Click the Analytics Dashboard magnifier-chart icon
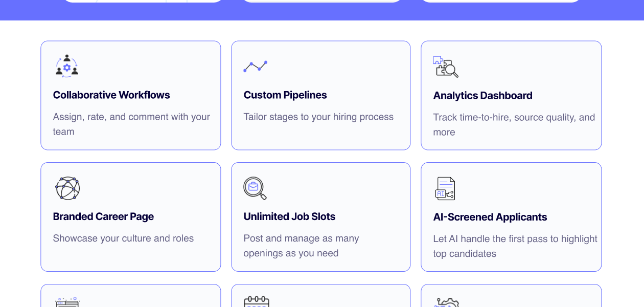 pyautogui.click(x=446, y=67)
